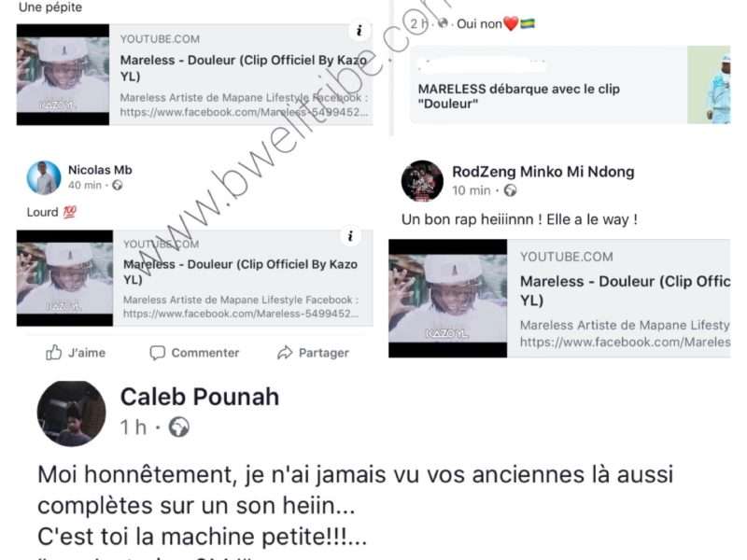Open video thumbnail under Une pépite post
The image size is (747, 560).
(63, 75)
